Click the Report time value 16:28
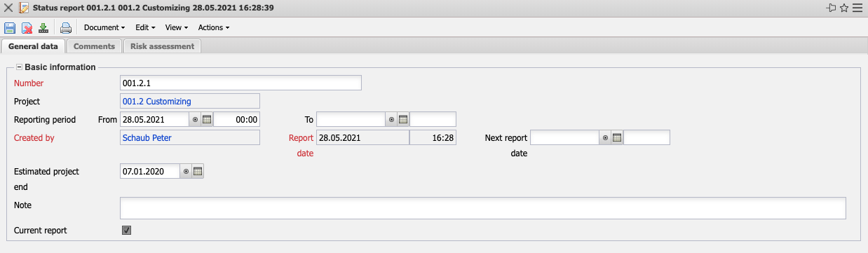Screen dimensions: 868x253 pos(433,138)
